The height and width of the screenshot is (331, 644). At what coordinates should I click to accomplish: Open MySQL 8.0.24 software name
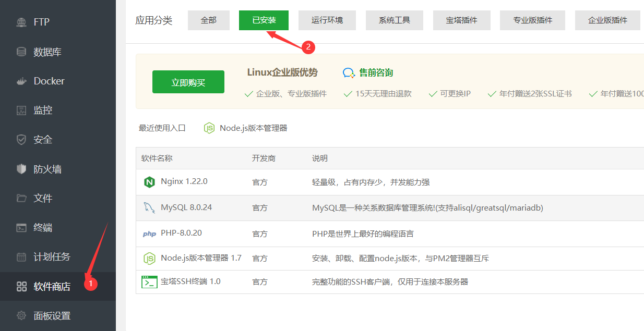[x=186, y=207]
